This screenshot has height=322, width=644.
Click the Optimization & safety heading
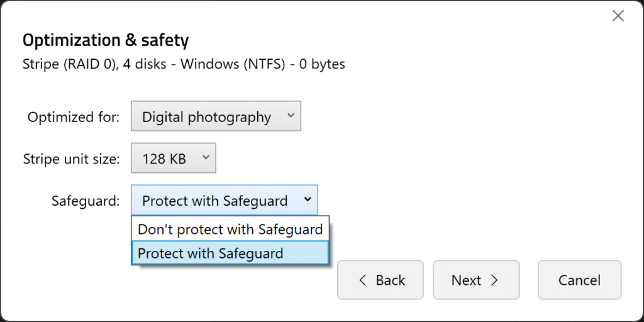coord(106,40)
